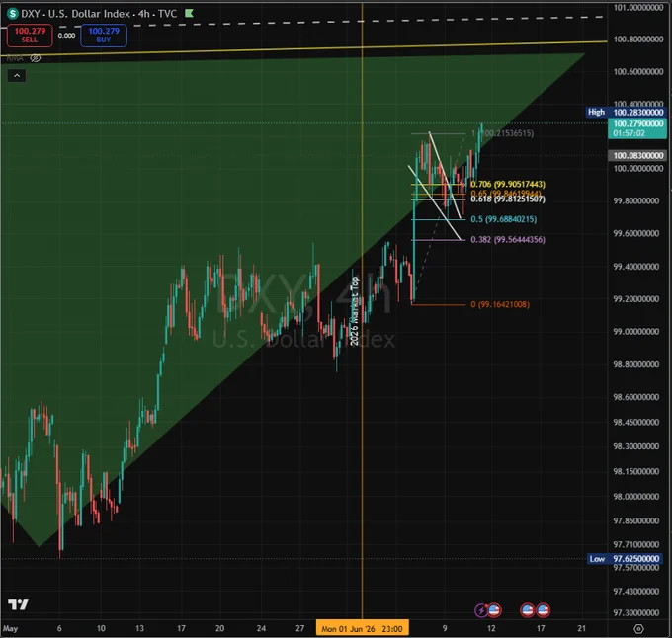Click the 12 date on the time axis

click(x=491, y=628)
